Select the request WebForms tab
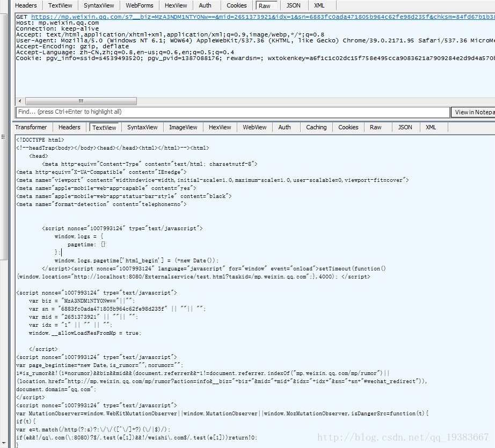This screenshot has height=448, width=495. (x=139, y=5)
